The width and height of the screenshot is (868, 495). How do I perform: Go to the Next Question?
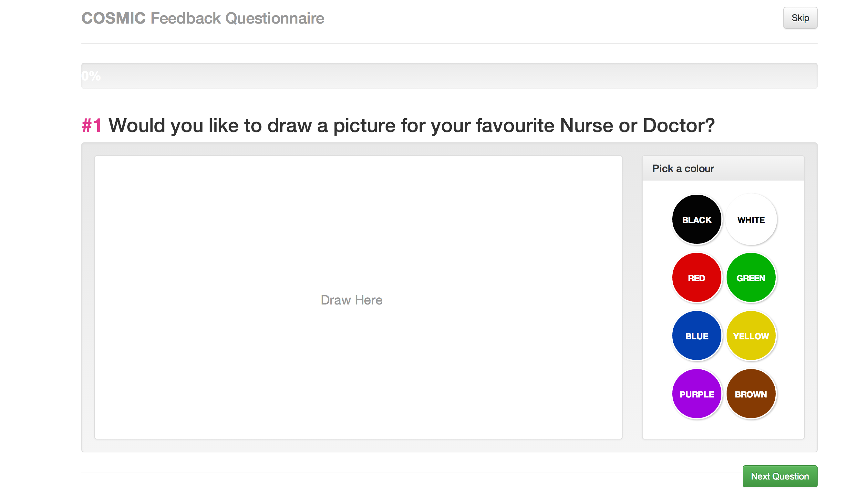779,476
